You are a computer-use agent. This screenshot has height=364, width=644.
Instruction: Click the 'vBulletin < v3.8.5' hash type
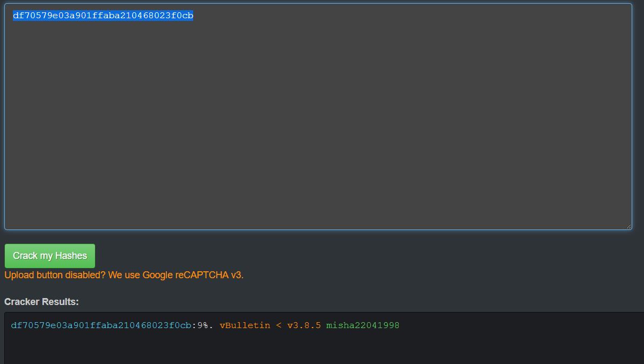point(270,325)
